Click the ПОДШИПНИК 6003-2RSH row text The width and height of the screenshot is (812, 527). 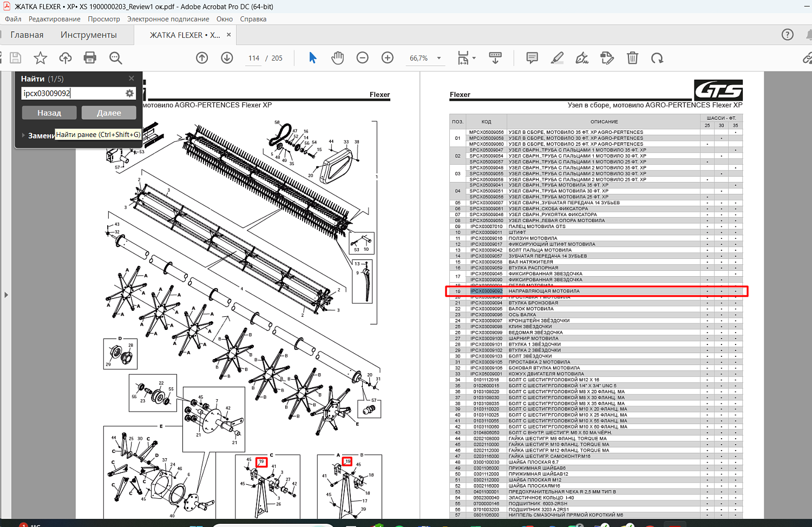pyautogui.click(x=538, y=504)
